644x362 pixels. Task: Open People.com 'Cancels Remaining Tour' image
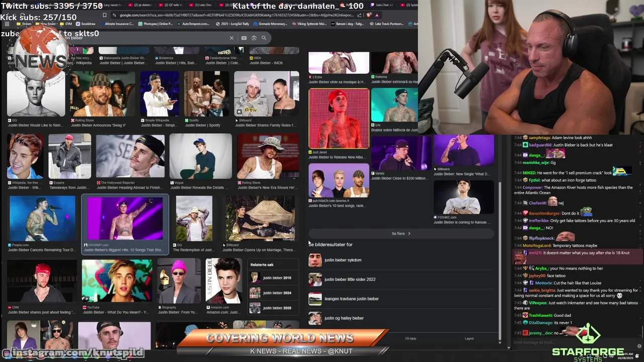[x=42, y=218]
